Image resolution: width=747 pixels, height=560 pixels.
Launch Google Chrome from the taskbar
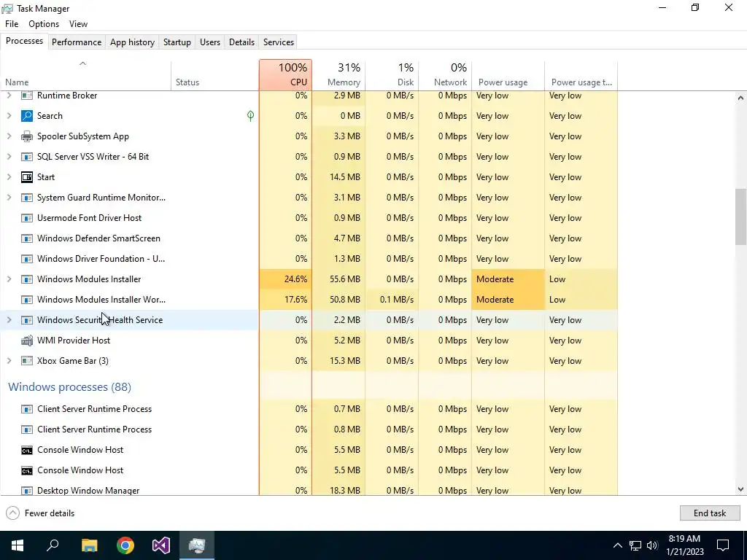pyautogui.click(x=125, y=545)
